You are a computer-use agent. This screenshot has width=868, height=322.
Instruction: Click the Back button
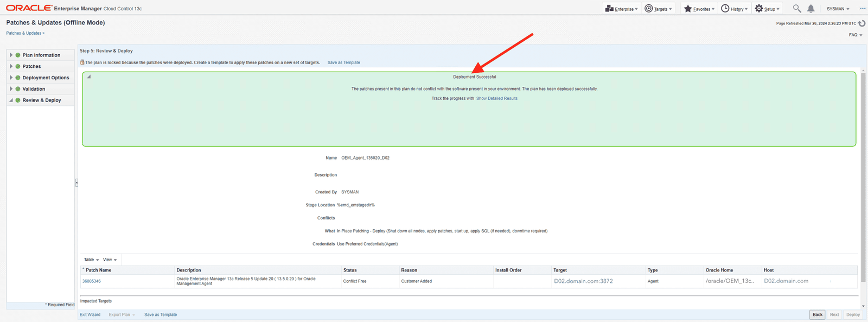coord(817,314)
